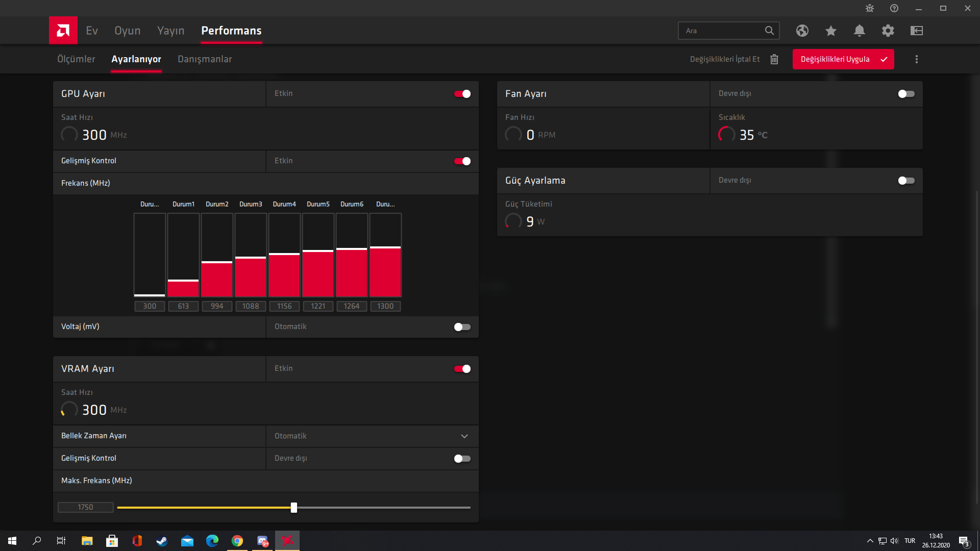980x551 pixels.
Task: Click the 1221 frequency value field
Action: [318, 306]
